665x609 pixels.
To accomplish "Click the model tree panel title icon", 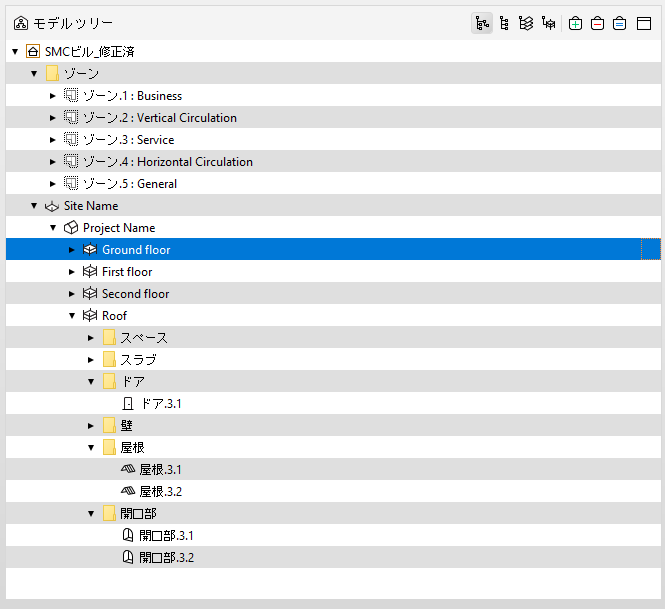I will click(21, 23).
